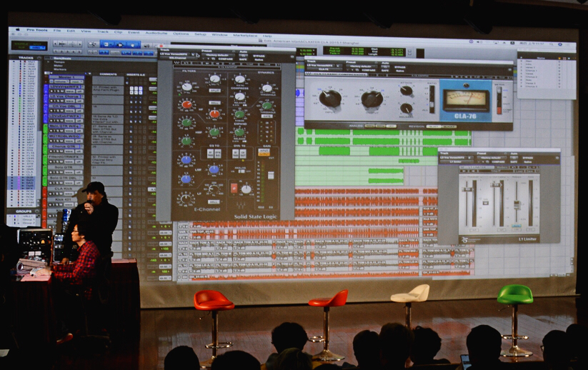Toggle Bypass on the E-Channel plugin
The height and width of the screenshot is (370, 588).
click(259, 55)
